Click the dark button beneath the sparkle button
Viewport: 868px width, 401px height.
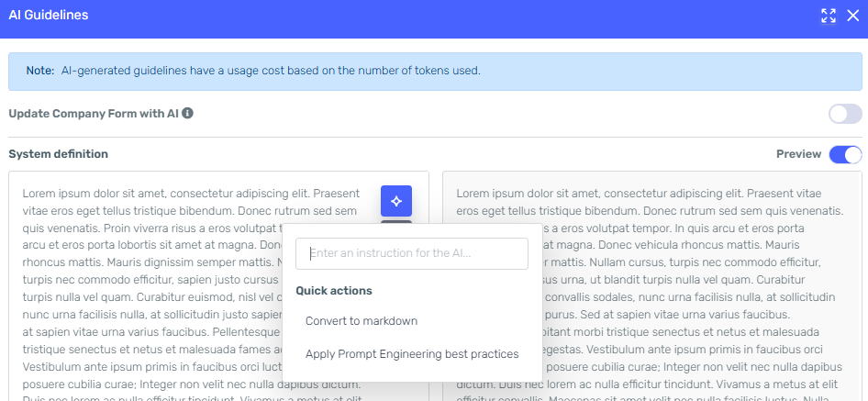click(x=396, y=222)
